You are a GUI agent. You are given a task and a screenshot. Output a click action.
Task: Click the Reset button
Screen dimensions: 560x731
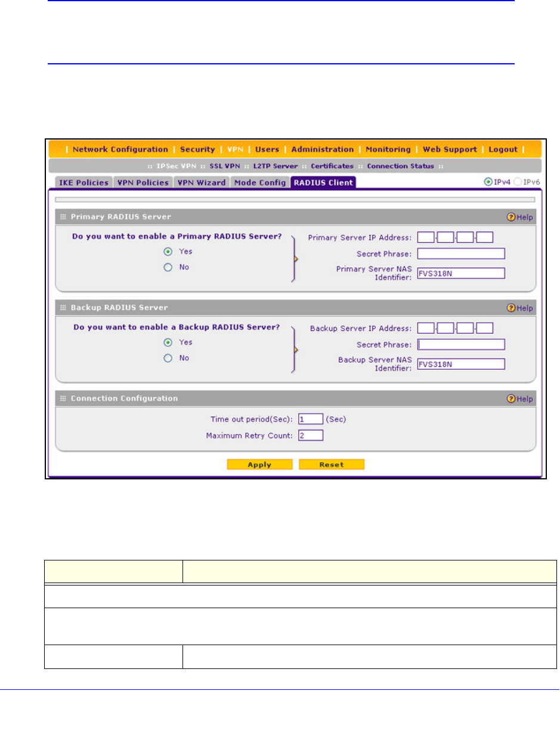332,464
